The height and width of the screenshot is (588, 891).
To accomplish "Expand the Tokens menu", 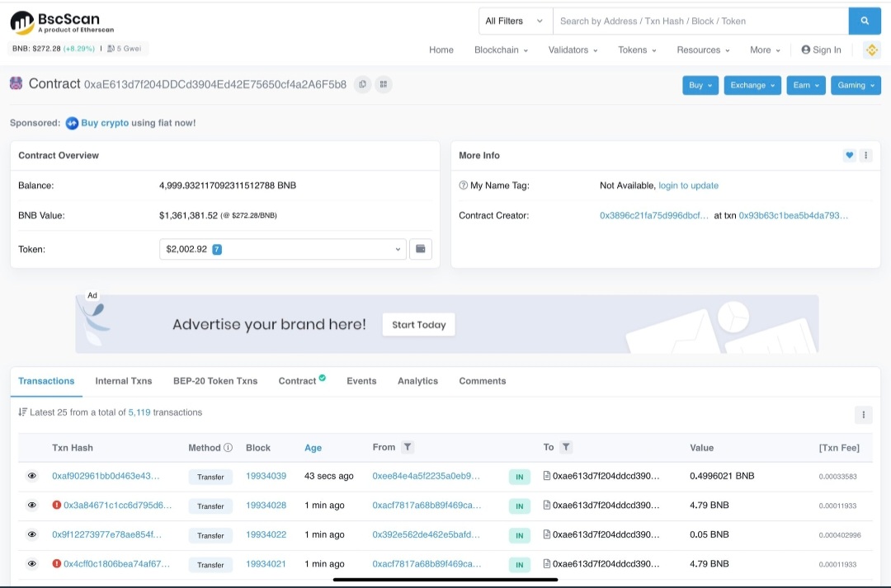I will 637,50.
